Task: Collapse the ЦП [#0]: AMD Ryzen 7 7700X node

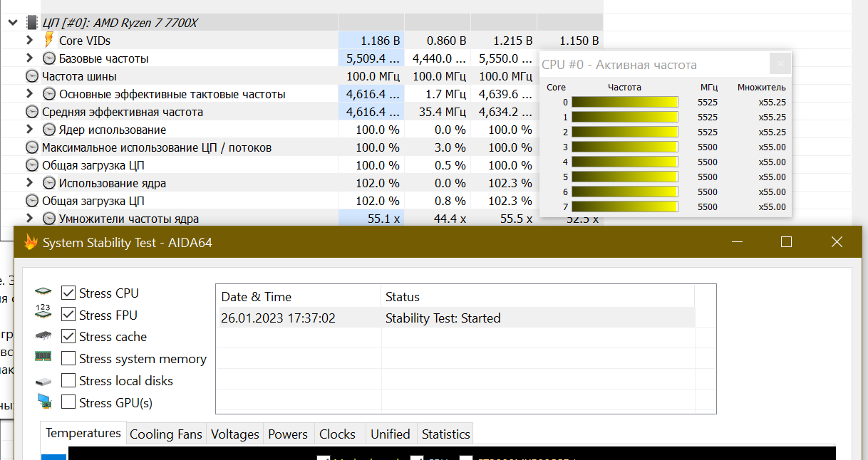Action: pyautogui.click(x=12, y=23)
